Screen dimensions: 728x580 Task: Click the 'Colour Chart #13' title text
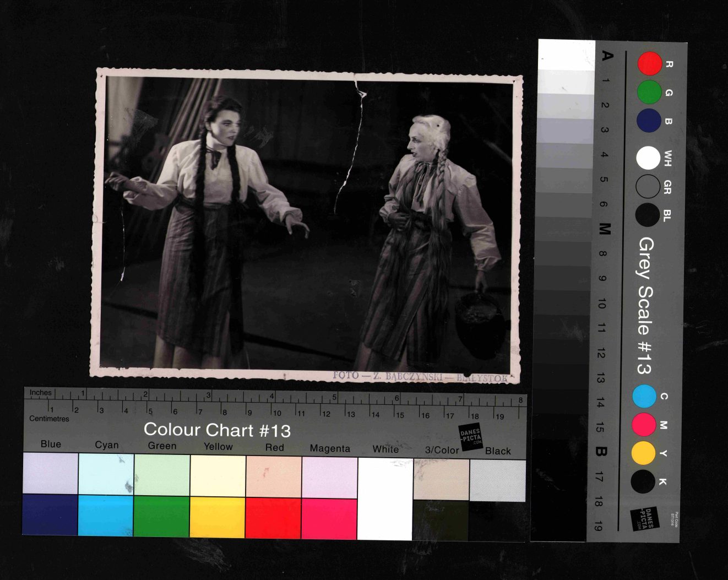(217, 430)
